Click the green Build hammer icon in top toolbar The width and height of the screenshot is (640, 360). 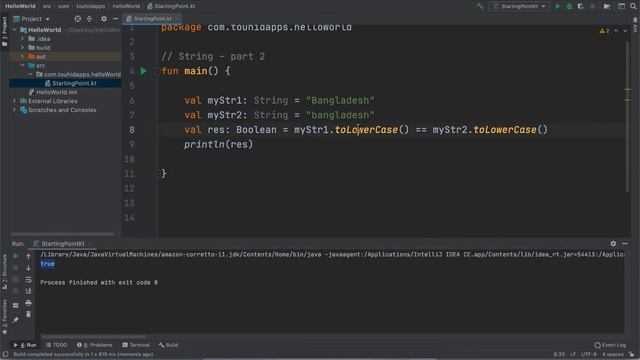pyautogui.click(x=480, y=6)
